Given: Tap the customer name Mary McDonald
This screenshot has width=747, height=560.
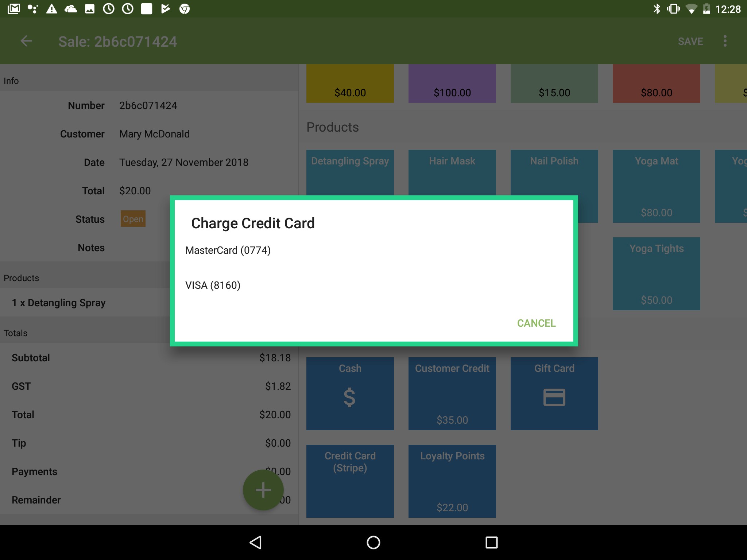Looking at the screenshot, I should (154, 134).
